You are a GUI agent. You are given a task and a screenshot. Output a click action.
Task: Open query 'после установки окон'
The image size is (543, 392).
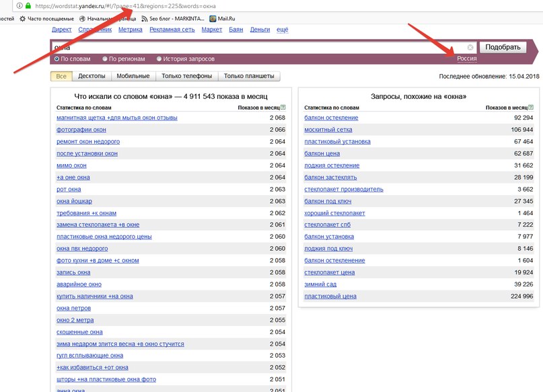[87, 153]
